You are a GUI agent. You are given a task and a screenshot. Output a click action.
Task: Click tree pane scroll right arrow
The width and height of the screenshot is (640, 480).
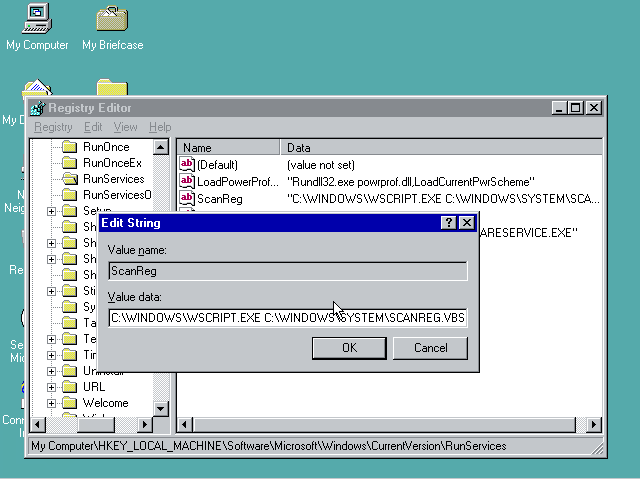144,424
